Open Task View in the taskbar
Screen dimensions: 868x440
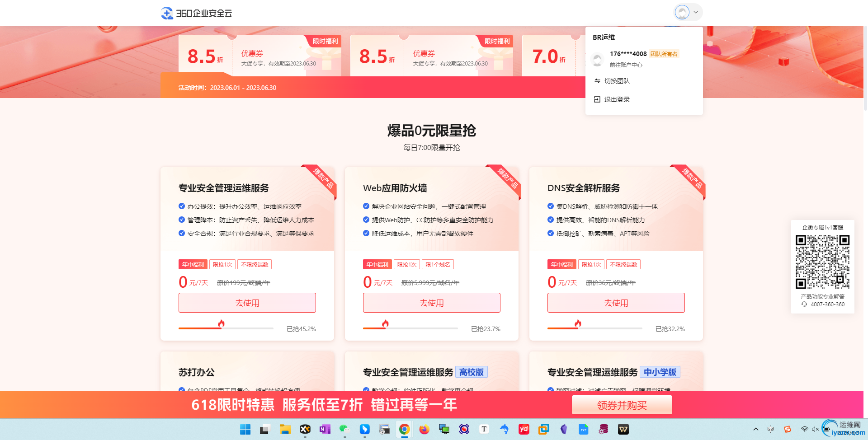click(265, 429)
